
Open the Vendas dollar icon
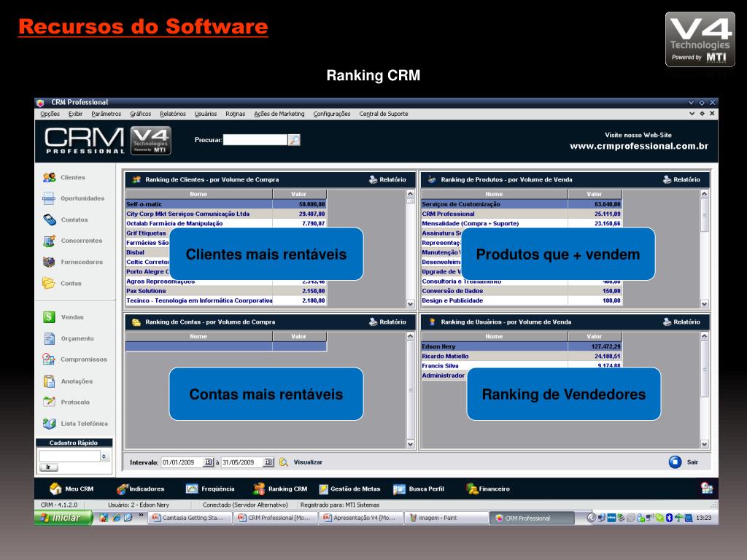coord(49,316)
